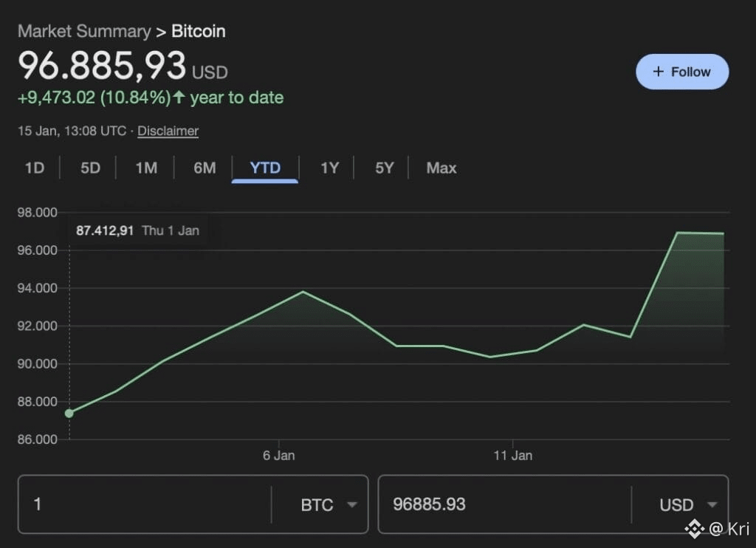Select the Max range tab
This screenshot has height=548, width=756.
[x=441, y=168]
